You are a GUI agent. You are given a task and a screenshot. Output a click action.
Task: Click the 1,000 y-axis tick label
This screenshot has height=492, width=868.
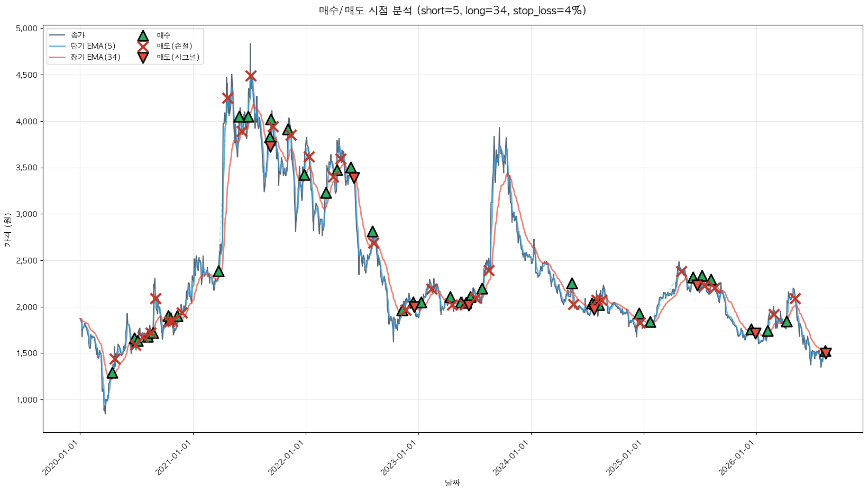pos(28,400)
